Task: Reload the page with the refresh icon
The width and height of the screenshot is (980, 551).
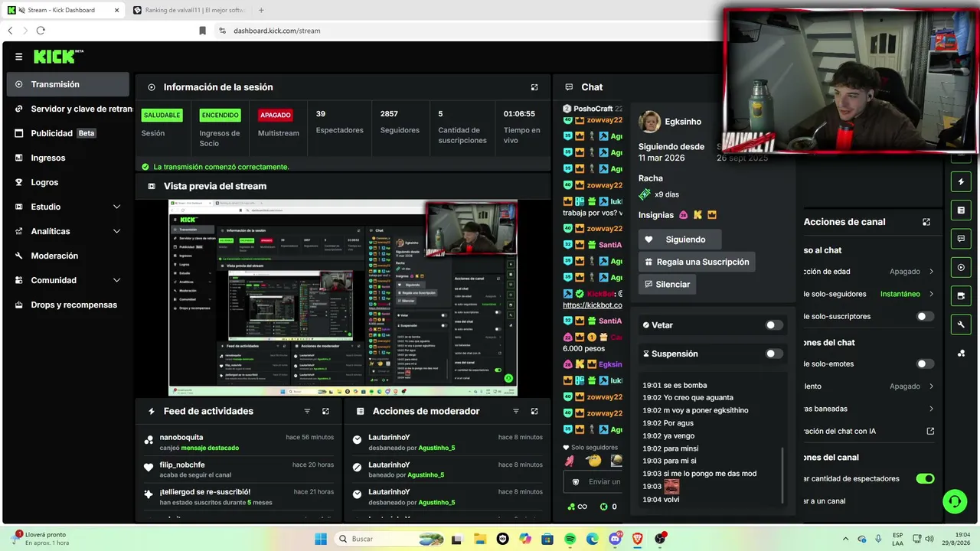Action: 41,31
